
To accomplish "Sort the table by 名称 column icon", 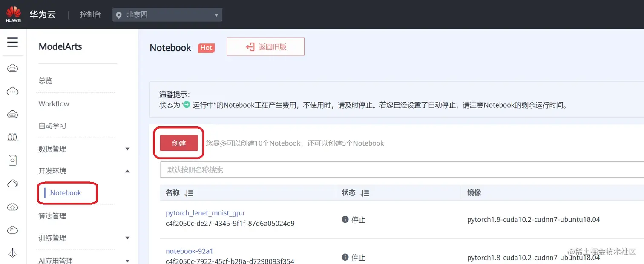I will click(x=189, y=193).
